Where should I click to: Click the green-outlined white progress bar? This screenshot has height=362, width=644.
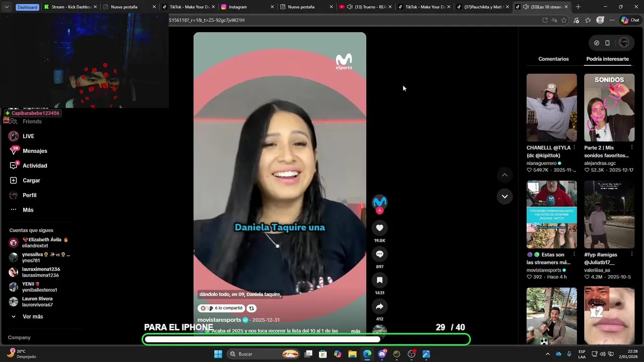point(306,339)
